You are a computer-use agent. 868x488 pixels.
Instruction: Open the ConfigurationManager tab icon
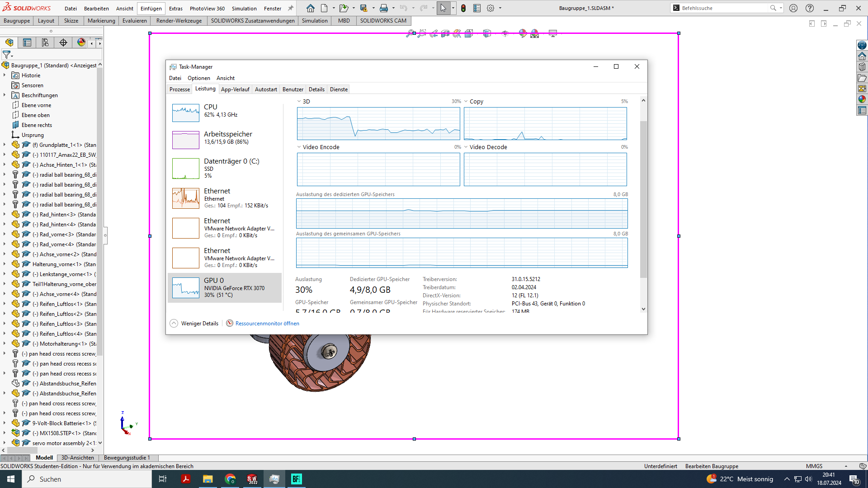45,42
